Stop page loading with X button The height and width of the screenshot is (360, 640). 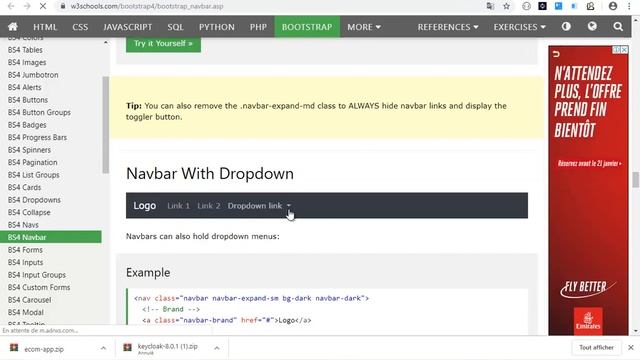tap(42, 6)
